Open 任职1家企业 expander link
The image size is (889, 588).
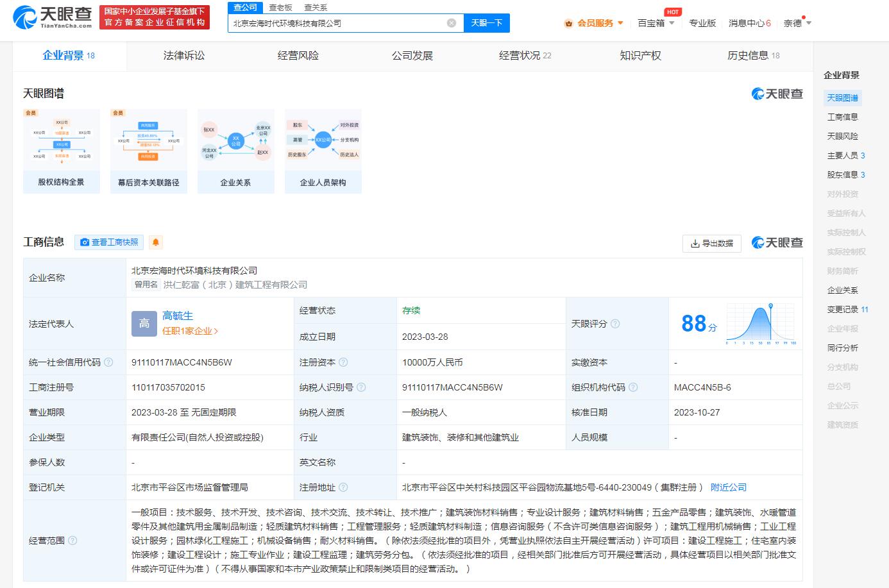tap(190, 331)
